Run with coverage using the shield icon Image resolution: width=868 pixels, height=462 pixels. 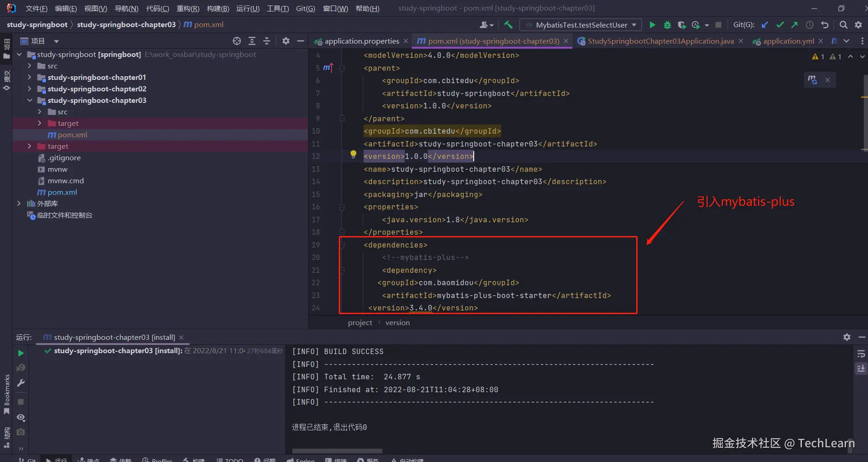[682, 25]
